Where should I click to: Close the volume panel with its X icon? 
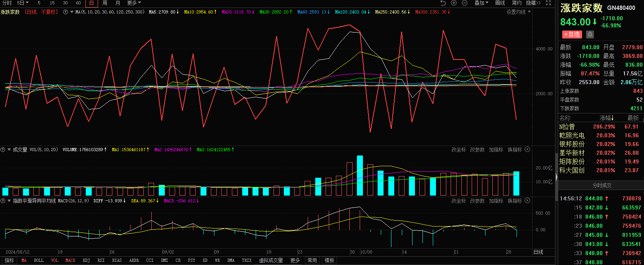point(527,150)
